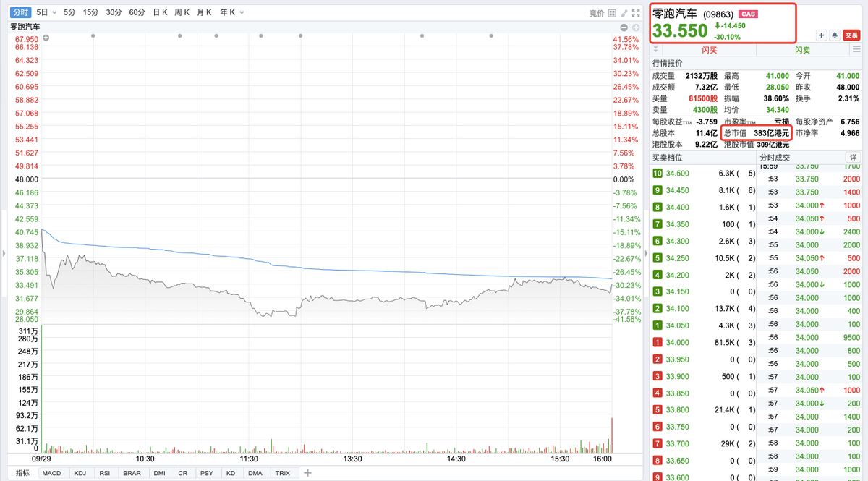Click the red 交易 trade button
868x481 pixels.
(x=852, y=35)
